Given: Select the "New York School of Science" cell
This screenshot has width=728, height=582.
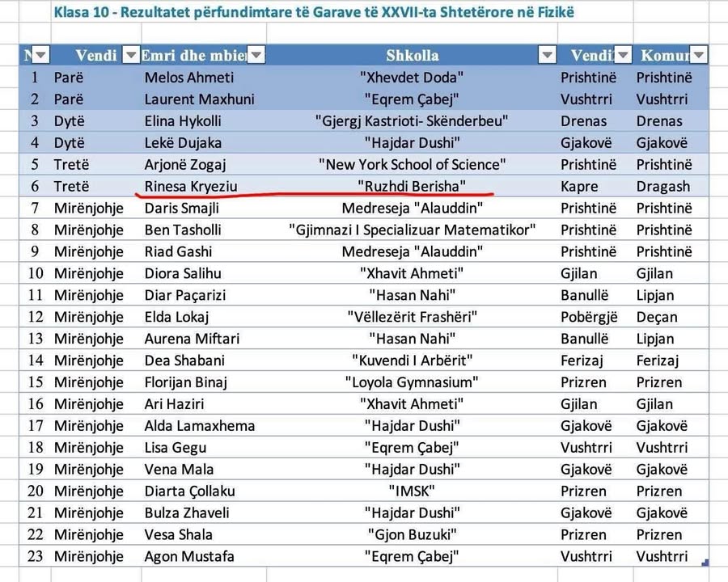Looking at the screenshot, I should click(x=412, y=165).
